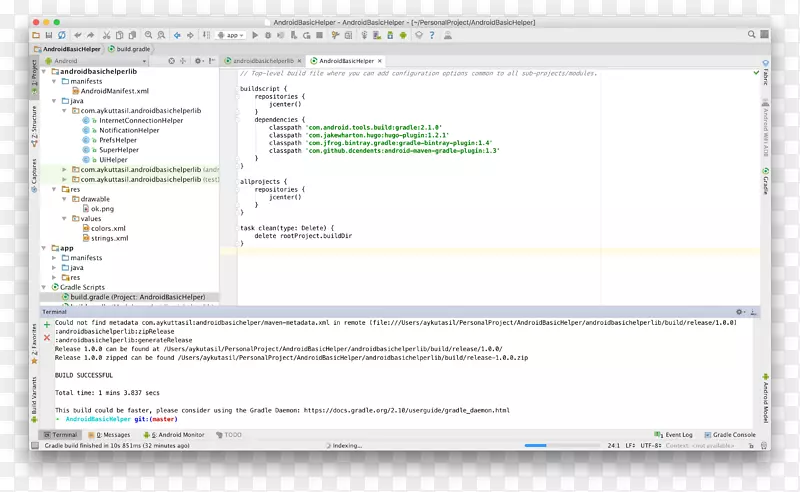Toggle the Project tool window side tab
This screenshot has height=492, width=800.
point(33,72)
